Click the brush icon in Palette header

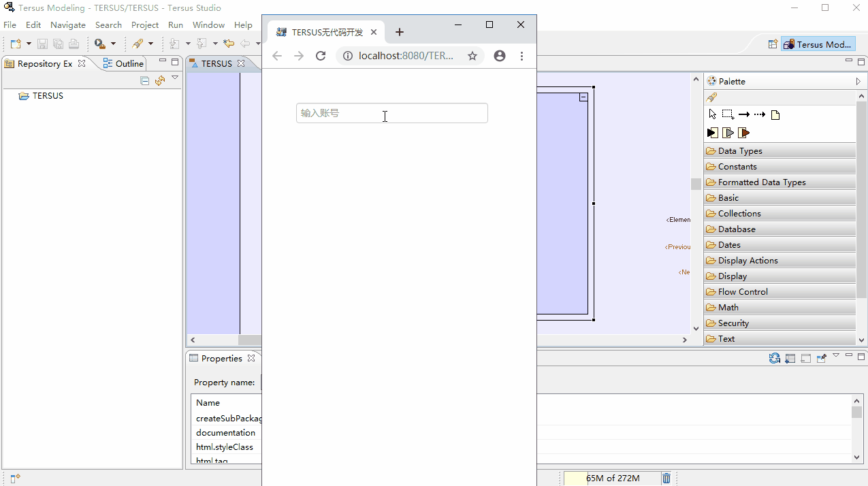(711, 97)
